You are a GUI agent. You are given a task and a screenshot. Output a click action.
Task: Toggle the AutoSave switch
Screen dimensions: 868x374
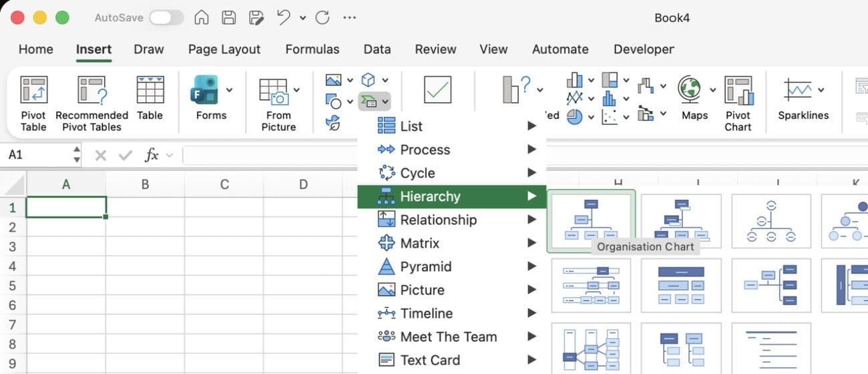(166, 18)
